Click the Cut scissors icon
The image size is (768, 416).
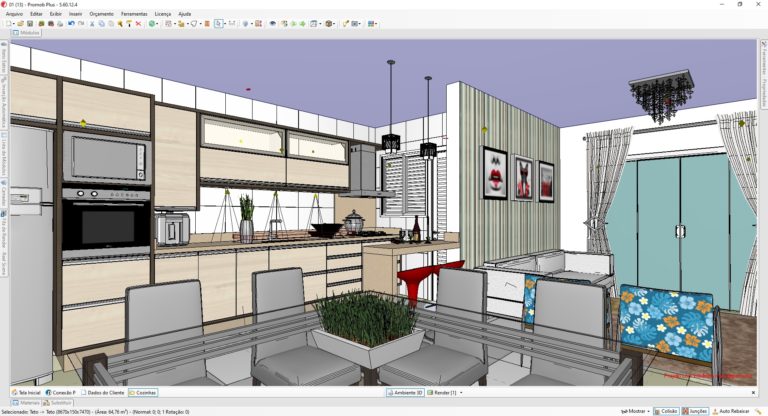91,23
